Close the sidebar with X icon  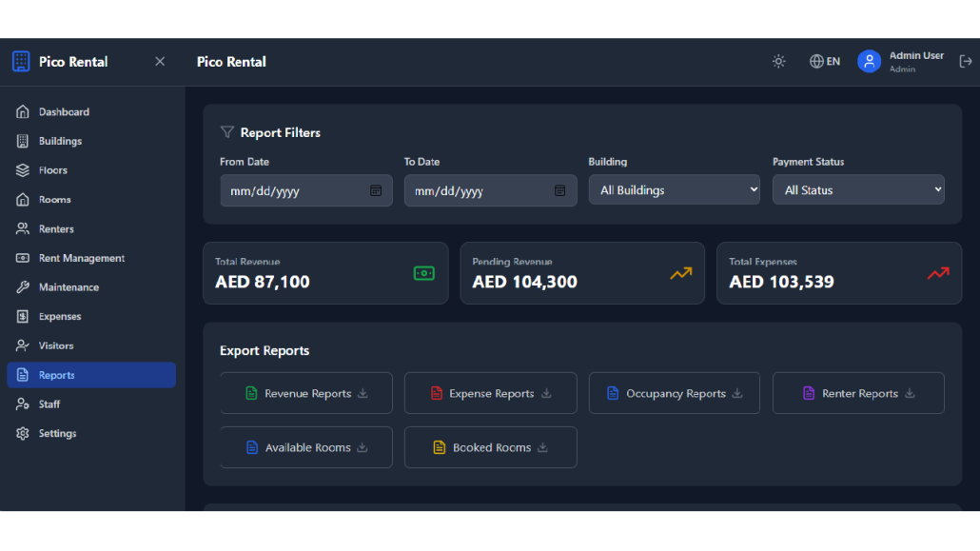[x=160, y=62]
